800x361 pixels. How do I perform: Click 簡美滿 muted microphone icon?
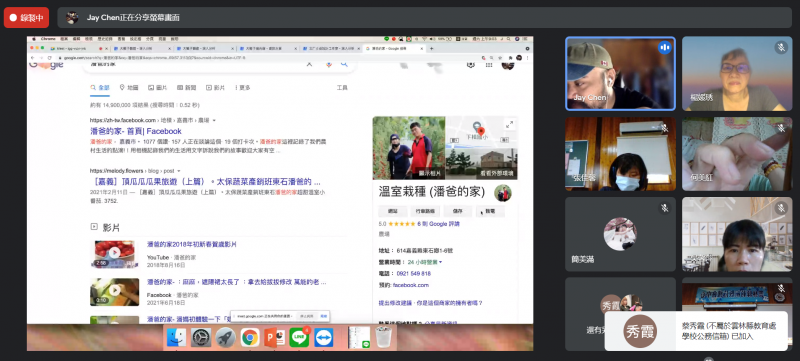[x=664, y=208]
